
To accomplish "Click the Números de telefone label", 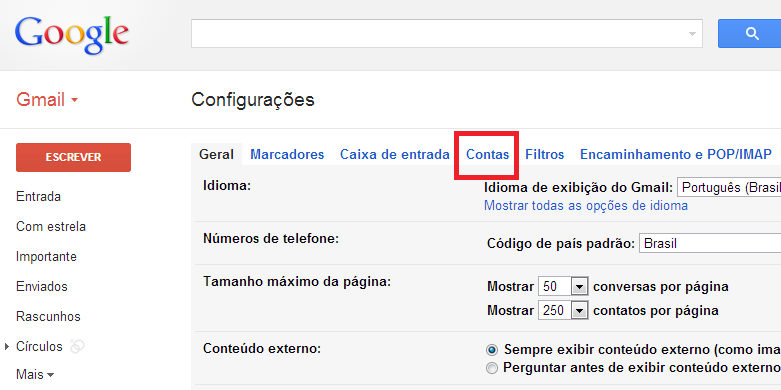I will (271, 239).
